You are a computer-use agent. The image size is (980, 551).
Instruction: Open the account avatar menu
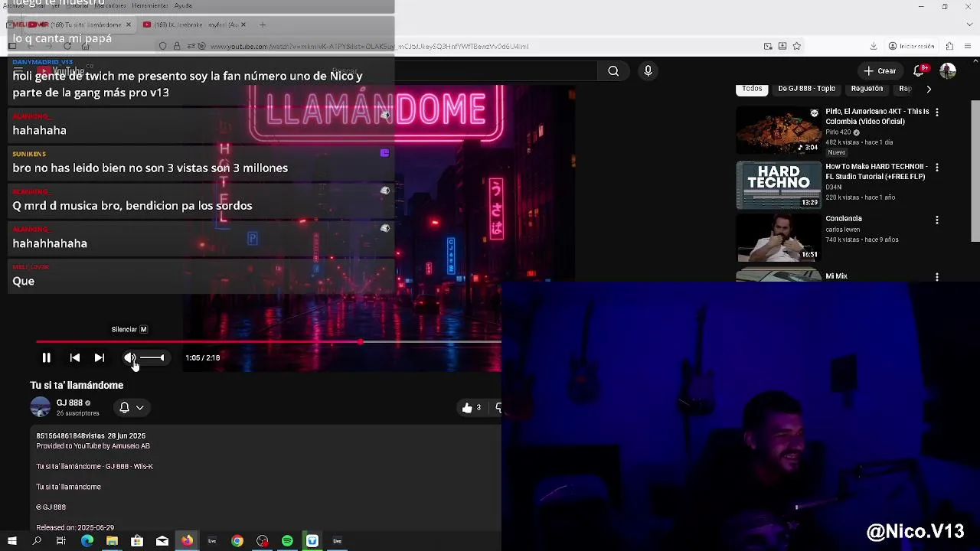click(948, 71)
